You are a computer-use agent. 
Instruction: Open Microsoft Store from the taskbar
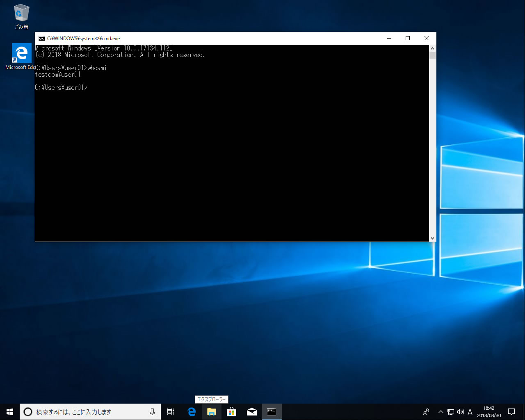coord(232,412)
